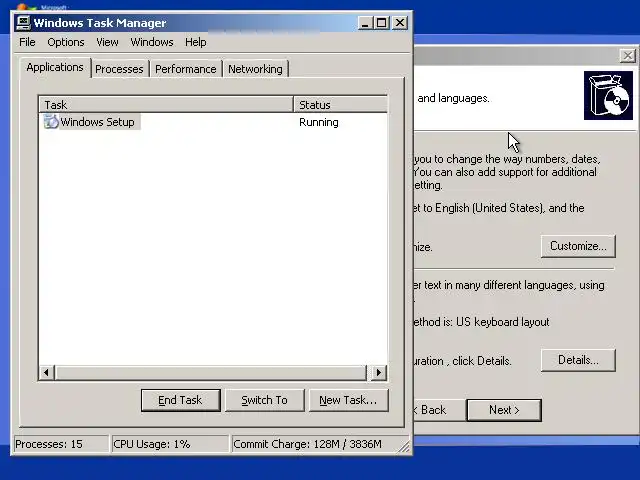Click the scroll right arrow
The image size is (640, 480).
click(x=379, y=372)
